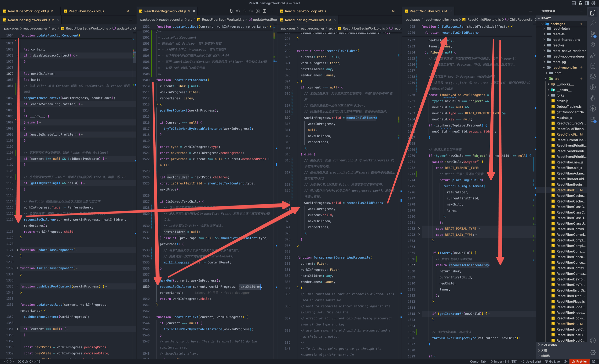Open the Accounts icon in activity bar
This screenshot has width=599, height=364.
[x=593, y=340]
